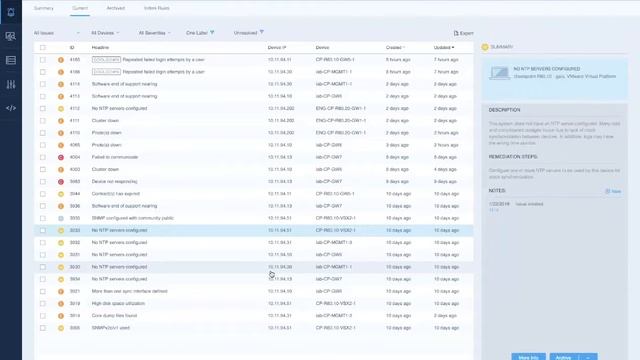The image size is (640, 360).
Task: Click the Archive button
Action: click(564, 357)
